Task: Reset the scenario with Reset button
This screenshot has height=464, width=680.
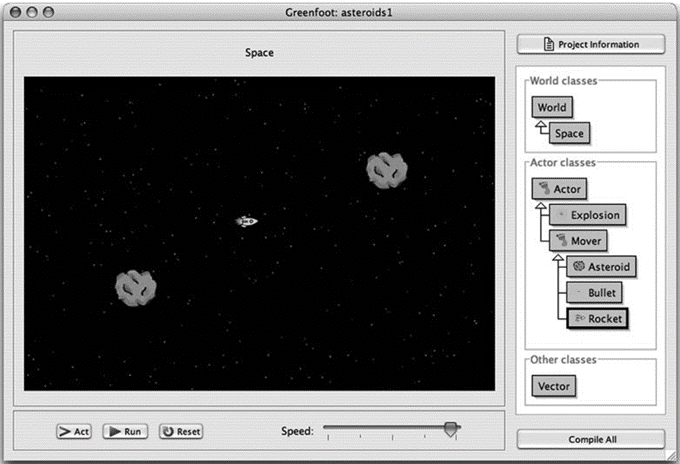Action: click(x=180, y=431)
